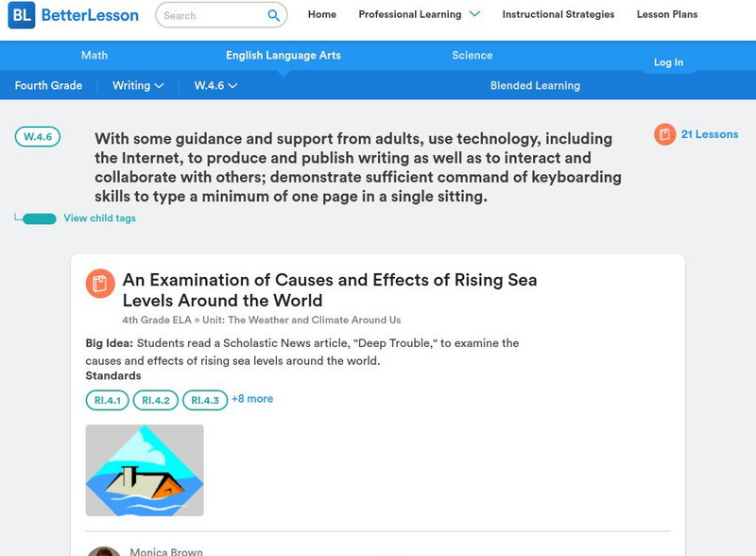Click the magnifying glass search icon

274,15
